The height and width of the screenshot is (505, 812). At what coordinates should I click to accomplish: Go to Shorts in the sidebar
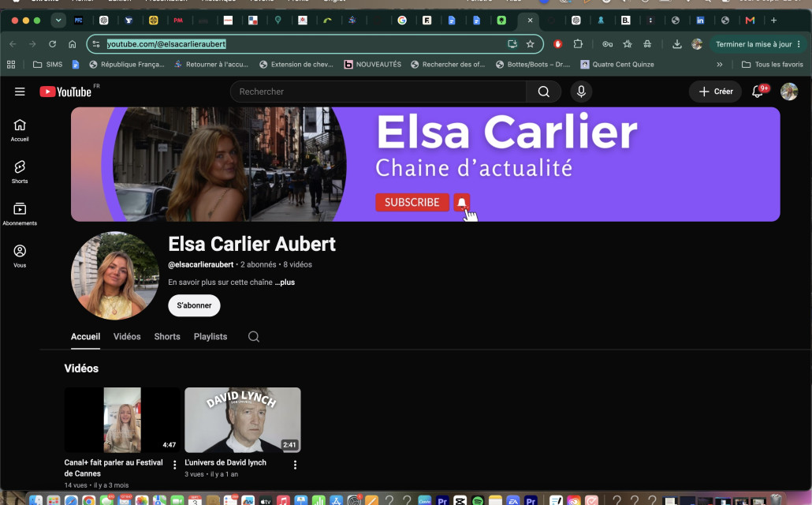20,172
